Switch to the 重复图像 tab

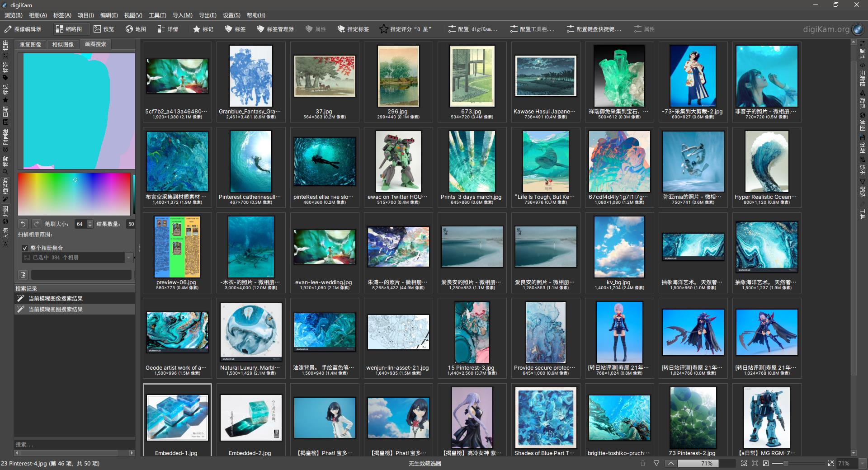30,44
